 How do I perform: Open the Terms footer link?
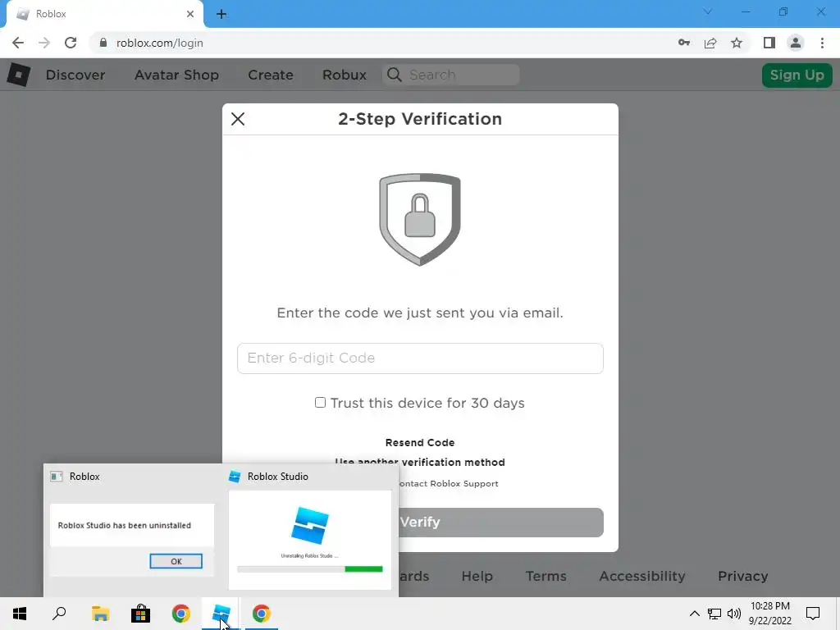click(x=546, y=576)
